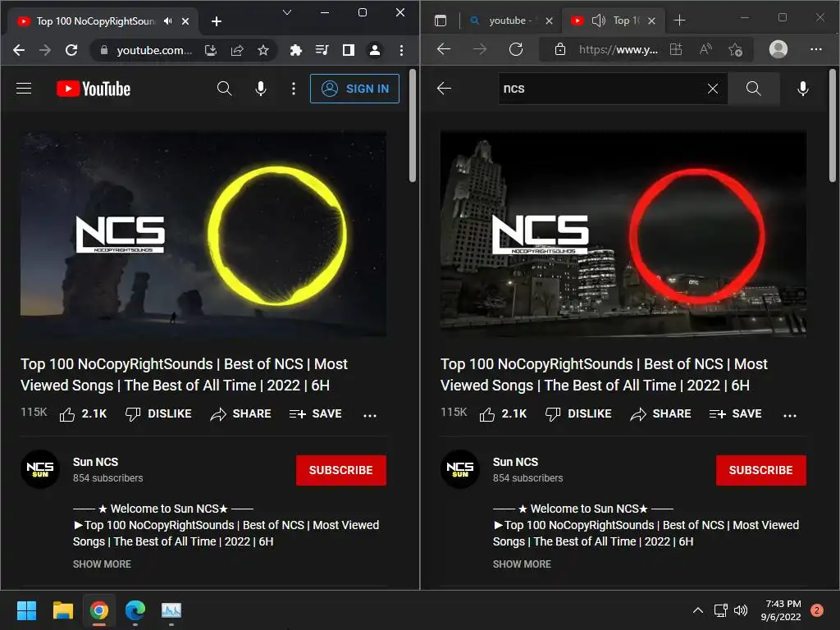Open YouTube hamburger menu in Chrome window
The height and width of the screenshot is (630, 840).
pyautogui.click(x=24, y=89)
